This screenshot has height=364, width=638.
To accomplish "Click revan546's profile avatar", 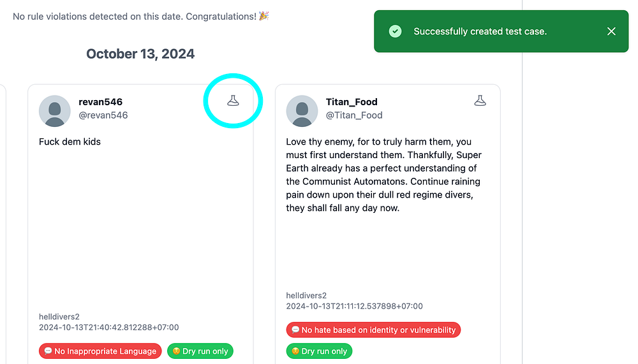I will [55, 111].
